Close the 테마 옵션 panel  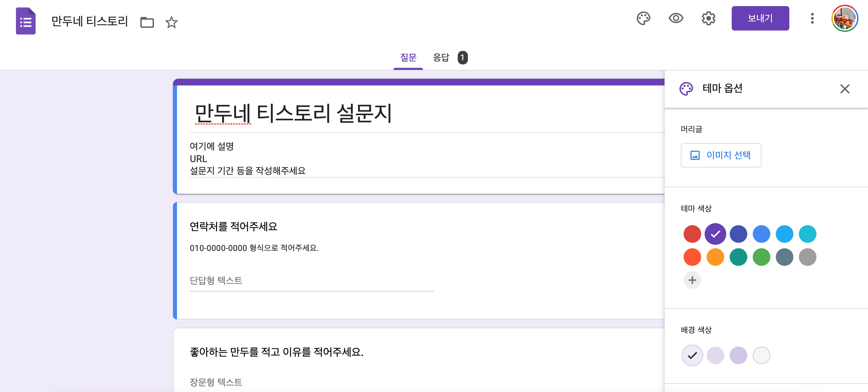click(845, 89)
